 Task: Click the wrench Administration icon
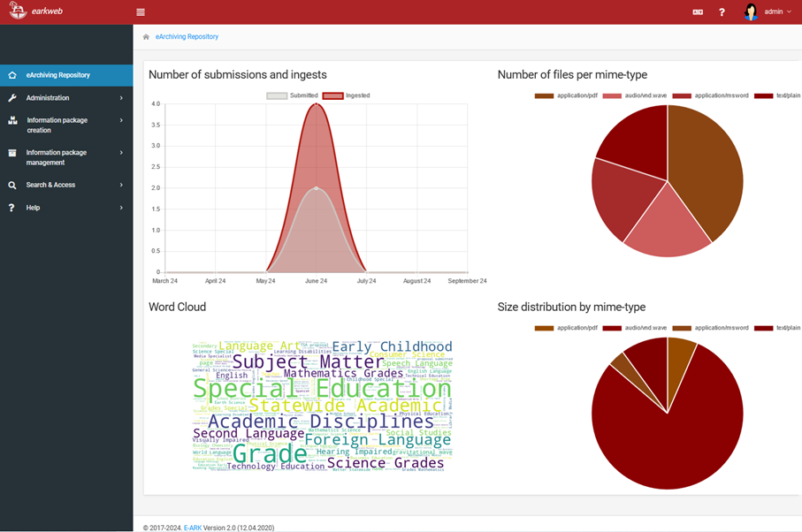point(12,97)
